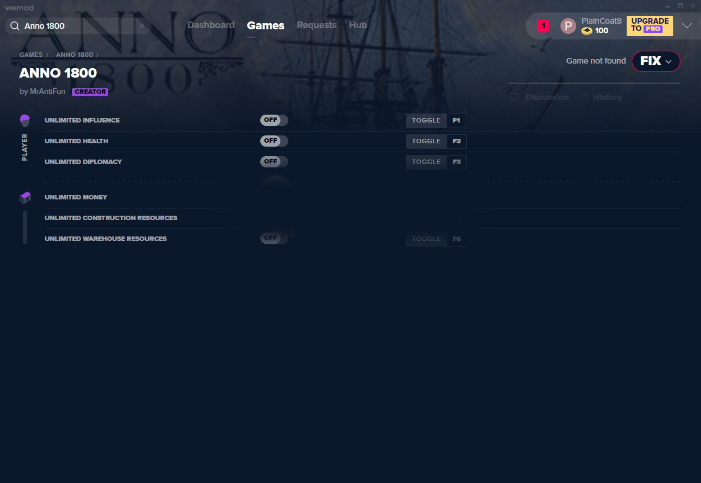Click the search magnifier icon
This screenshot has width=701, height=483.
point(15,26)
